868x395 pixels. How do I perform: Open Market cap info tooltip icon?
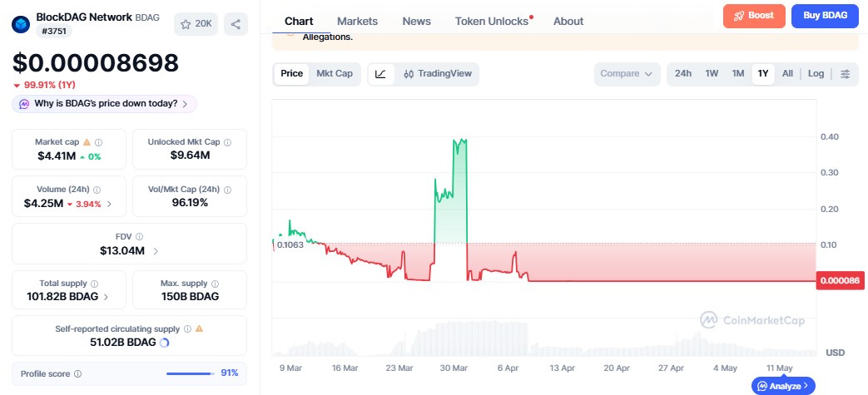[98, 142]
